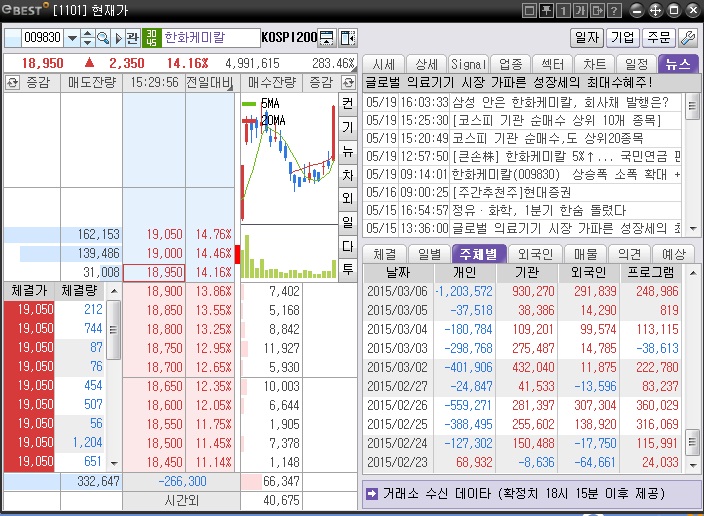The width and height of the screenshot is (704, 516).
Task: Click the 가 font size icon in title bar
Action: [580, 10]
